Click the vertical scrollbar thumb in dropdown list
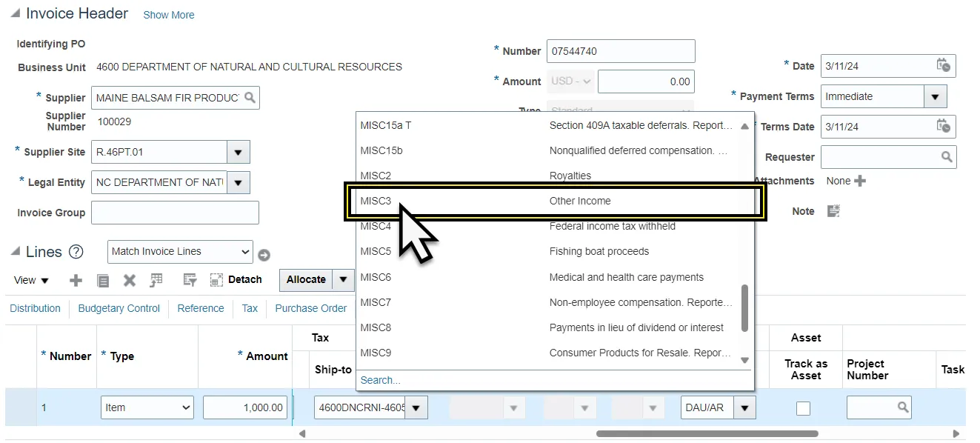Image resolution: width=980 pixels, height=443 pixels. [x=744, y=309]
